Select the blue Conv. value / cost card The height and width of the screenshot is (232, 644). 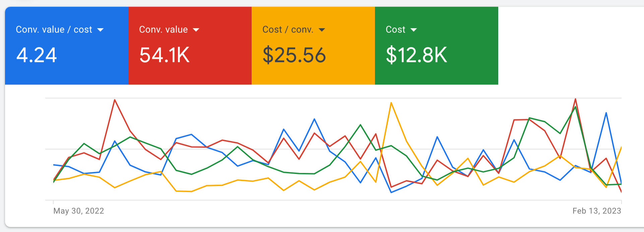click(67, 45)
